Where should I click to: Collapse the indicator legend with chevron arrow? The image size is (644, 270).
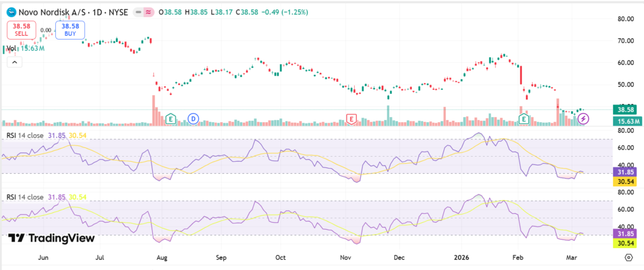pos(15,62)
